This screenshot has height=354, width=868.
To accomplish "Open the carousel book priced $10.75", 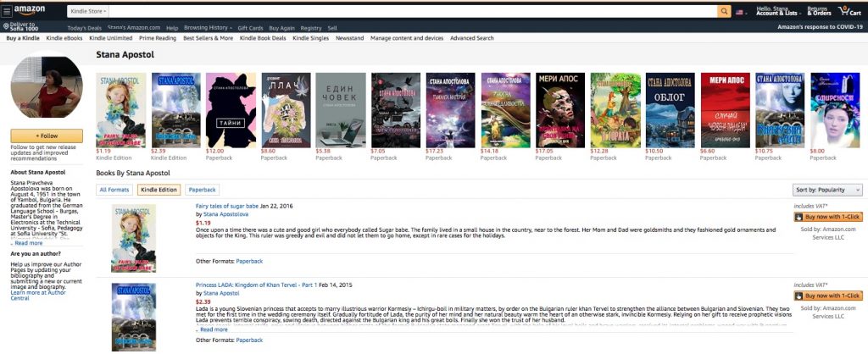I will (x=780, y=110).
